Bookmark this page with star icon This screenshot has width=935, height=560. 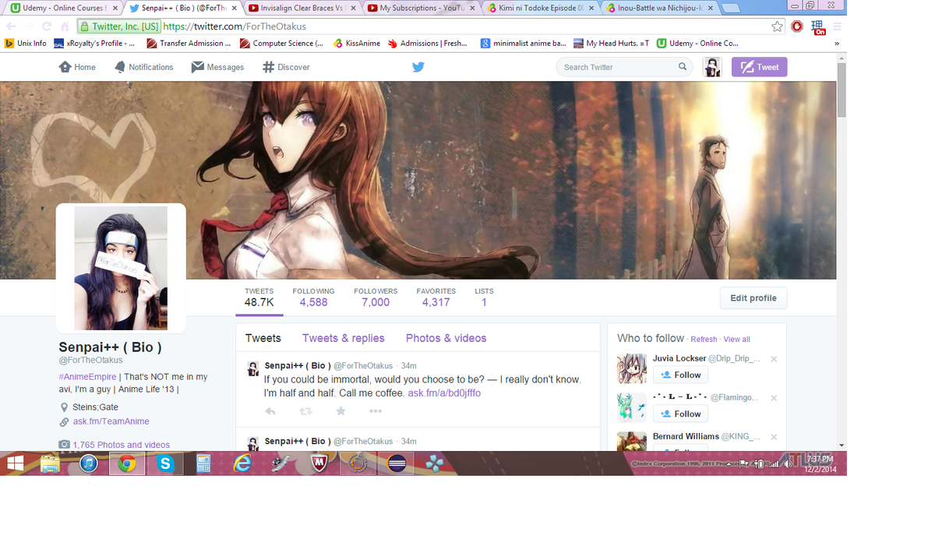pyautogui.click(x=777, y=26)
